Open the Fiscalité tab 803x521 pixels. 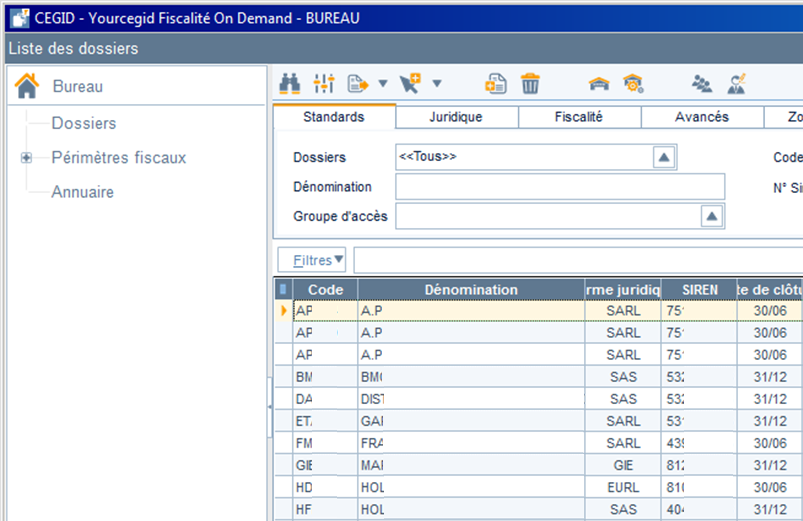(x=579, y=117)
